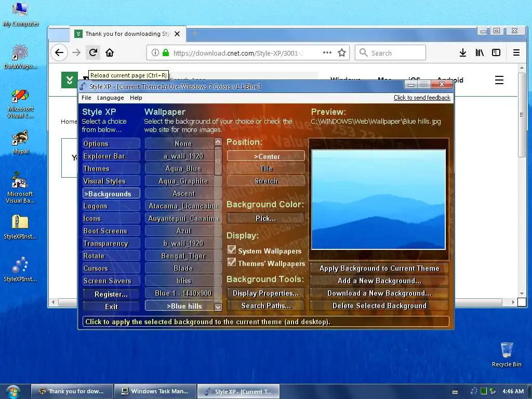Open the Options section
Screen dimensions: 532x399
point(111,143)
